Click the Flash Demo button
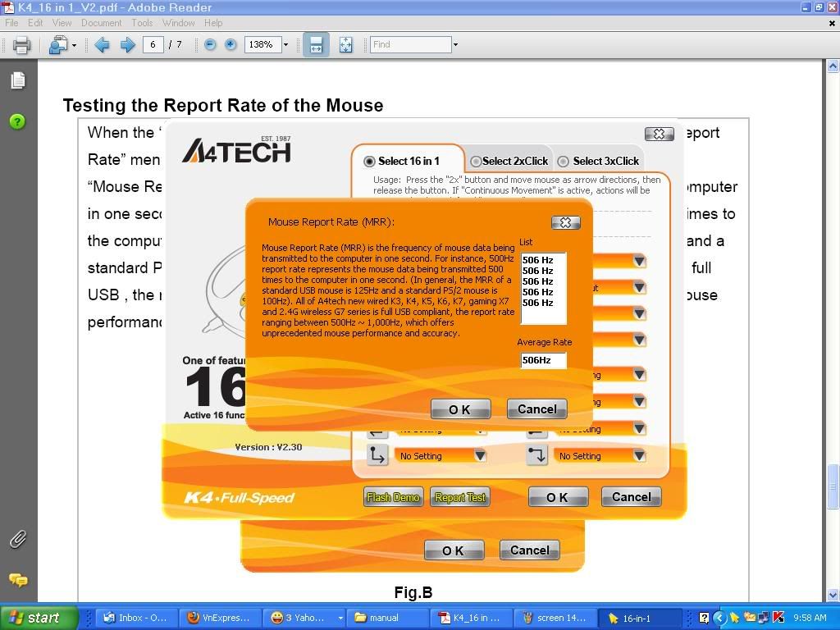Screen dimensions: 840x630 (x=393, y=497)
